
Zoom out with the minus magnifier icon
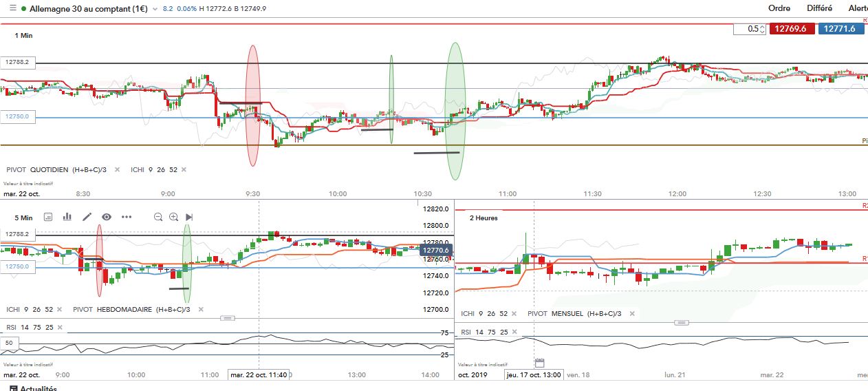(158, 217)
